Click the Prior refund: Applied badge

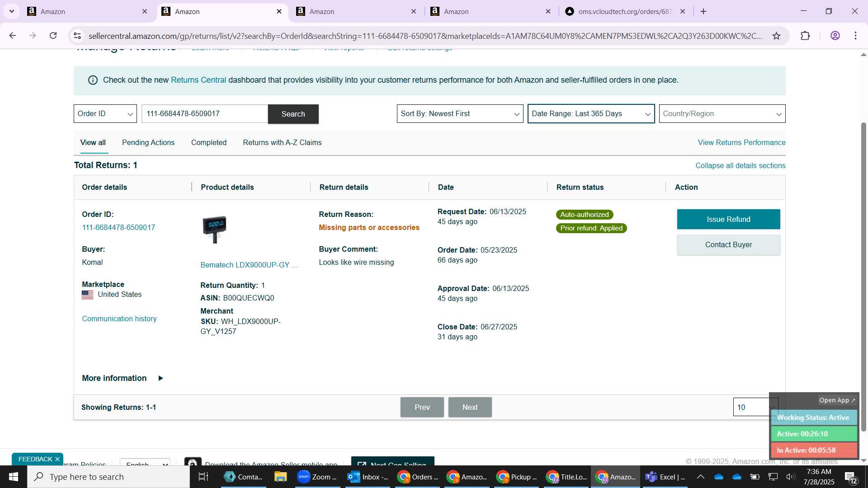pyautogui.click(x=591, y=228)
